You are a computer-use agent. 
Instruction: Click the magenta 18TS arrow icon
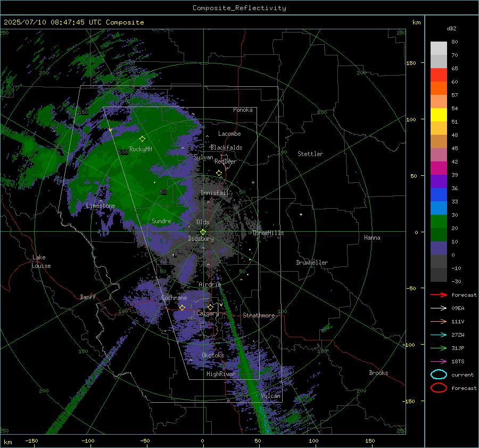(x=439, y=362)
